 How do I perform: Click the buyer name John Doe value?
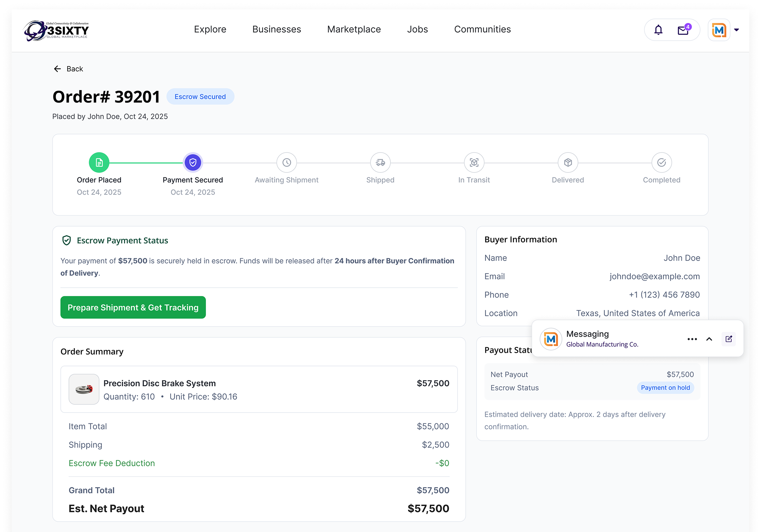pyautogui.click(x=682, y=258)
